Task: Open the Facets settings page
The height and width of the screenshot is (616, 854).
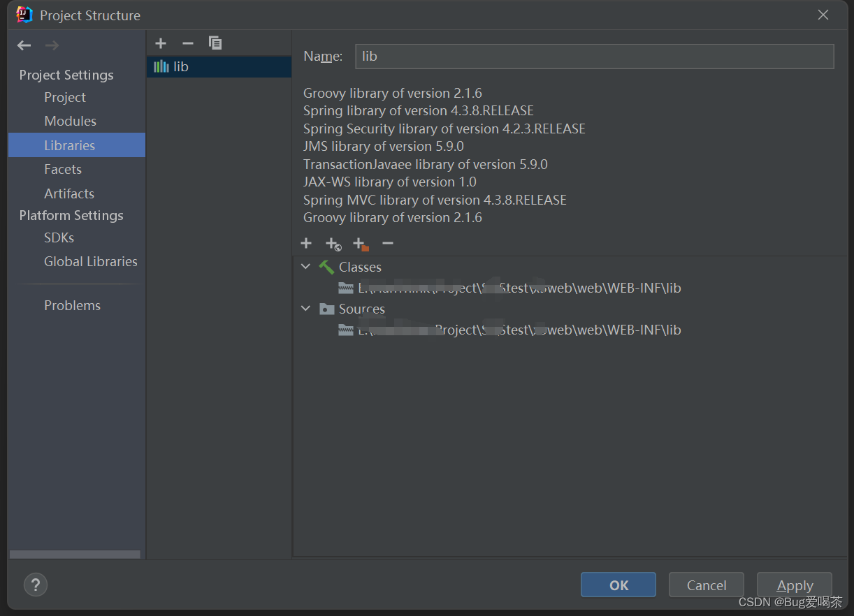Action: 63,169
